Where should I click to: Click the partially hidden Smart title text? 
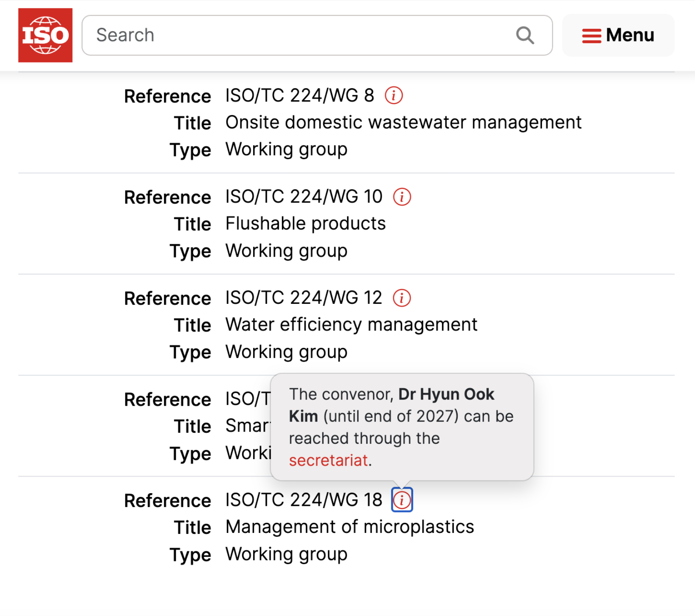(247, 426)
